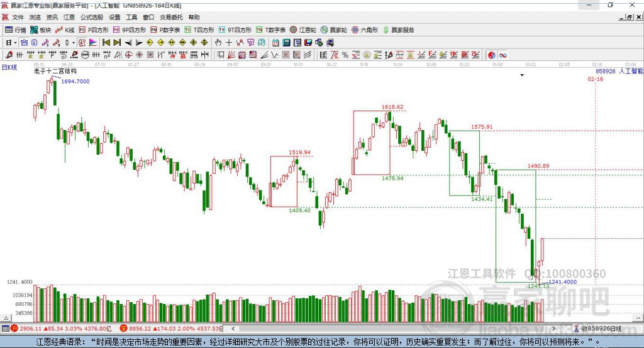Screen dimensions: 644x348
Task: Open the calendar date icon
Action: click(276, 43)
